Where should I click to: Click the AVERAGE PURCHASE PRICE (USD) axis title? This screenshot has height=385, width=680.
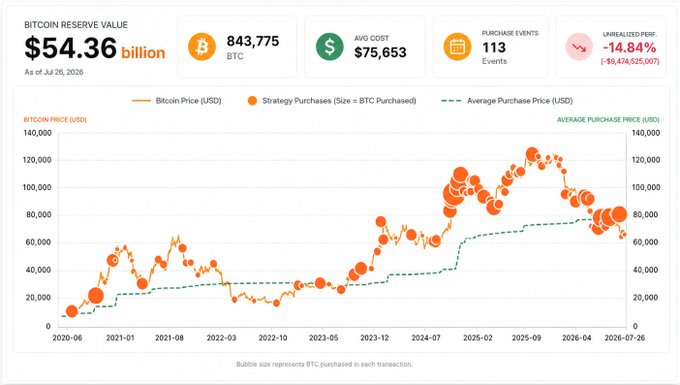608,120
